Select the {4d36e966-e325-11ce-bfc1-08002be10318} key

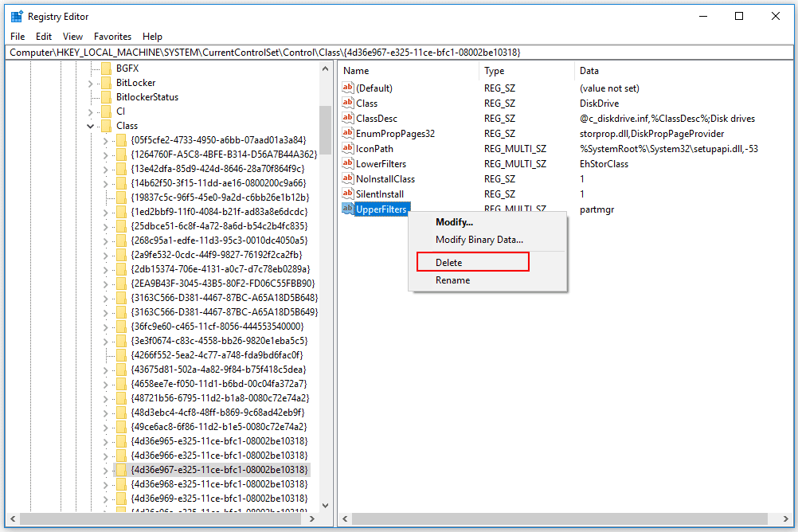click(x=219, y=455)
